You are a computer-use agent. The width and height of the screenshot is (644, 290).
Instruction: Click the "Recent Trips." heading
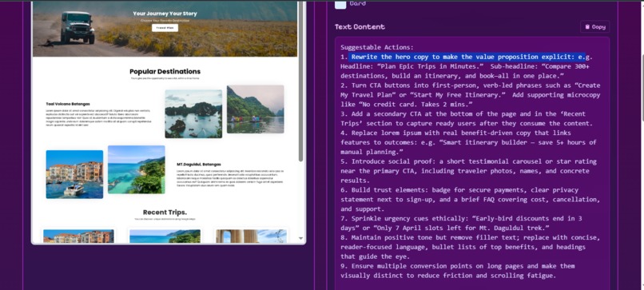pyautogui.click(x=165, y=213)
